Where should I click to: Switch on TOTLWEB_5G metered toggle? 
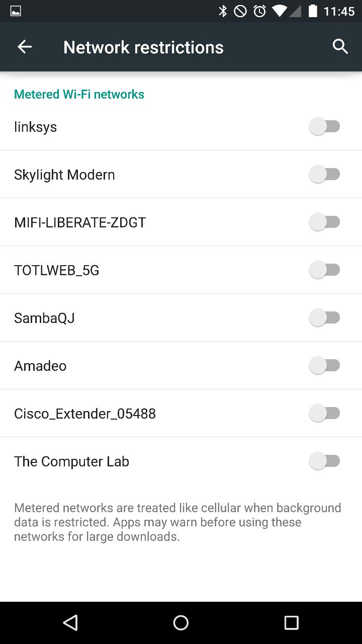click(324, 270)
